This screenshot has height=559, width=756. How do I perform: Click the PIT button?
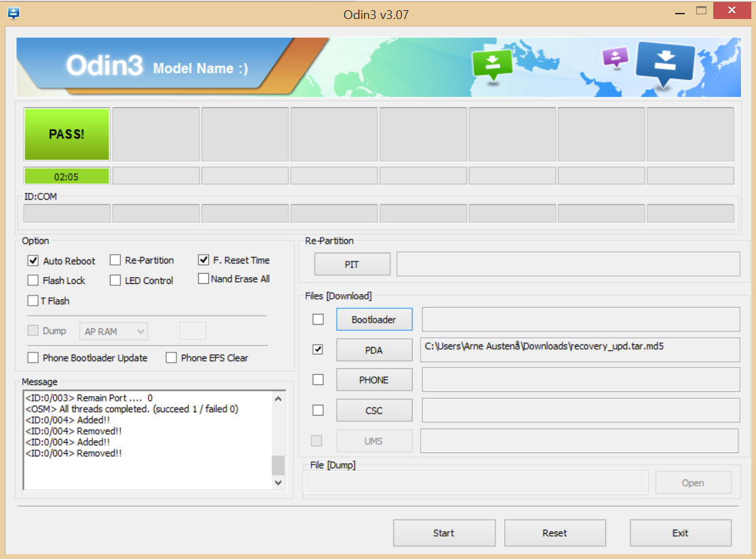coord(352,264)
